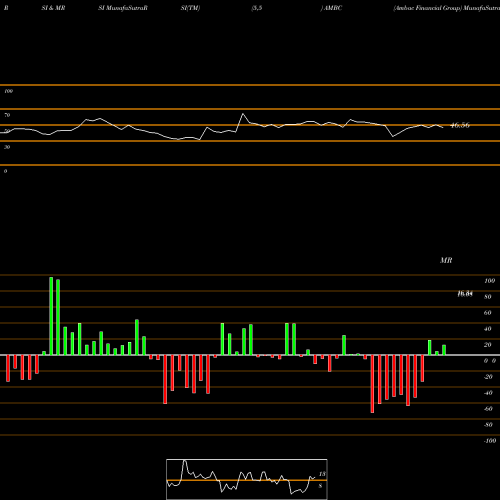Click the 40 label on the MR axis
Viewport: 500px width, 500px height.
[488, 329]
